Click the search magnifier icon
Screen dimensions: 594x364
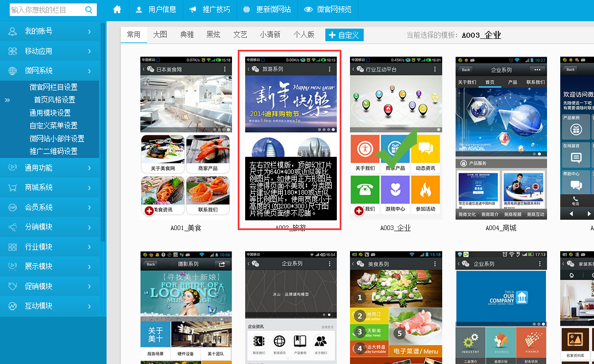click(89, 10)
